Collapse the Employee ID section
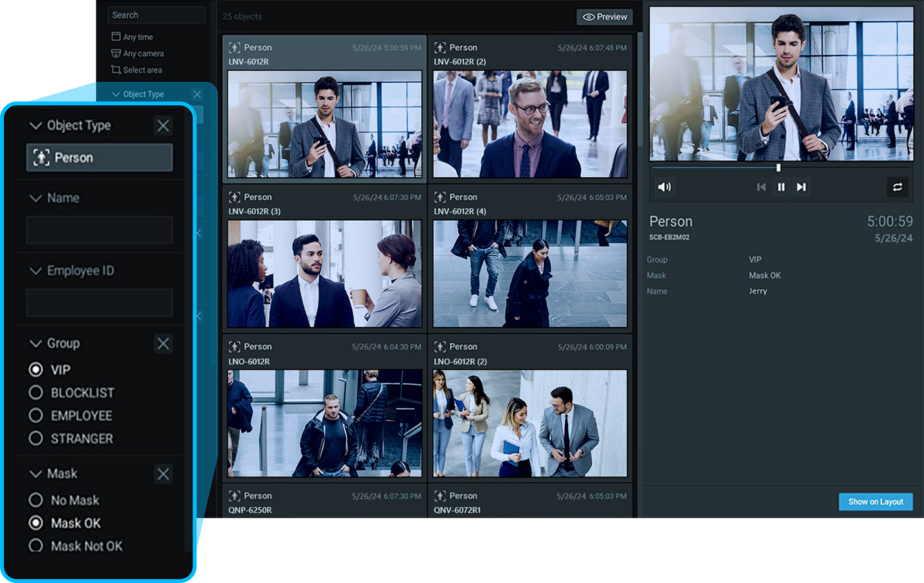 click(x=35, y=271)
